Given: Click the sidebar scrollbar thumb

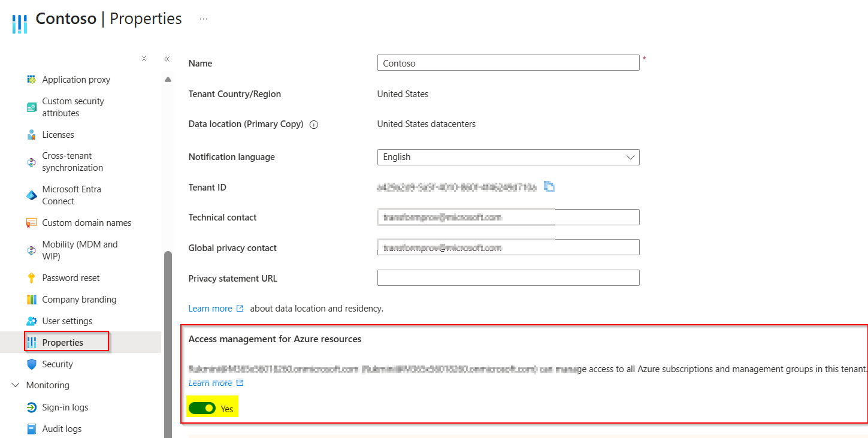Looking at the screenshot, I should click(x=168, y=345).
